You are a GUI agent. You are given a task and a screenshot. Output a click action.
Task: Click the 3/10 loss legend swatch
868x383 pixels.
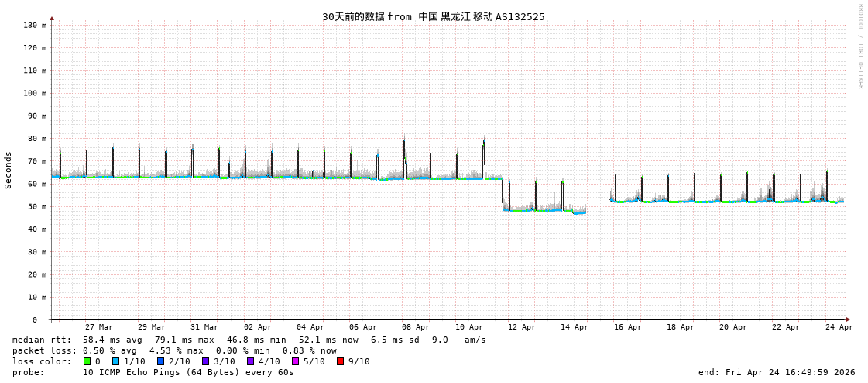pyautogui.click(x=205, y=361)
